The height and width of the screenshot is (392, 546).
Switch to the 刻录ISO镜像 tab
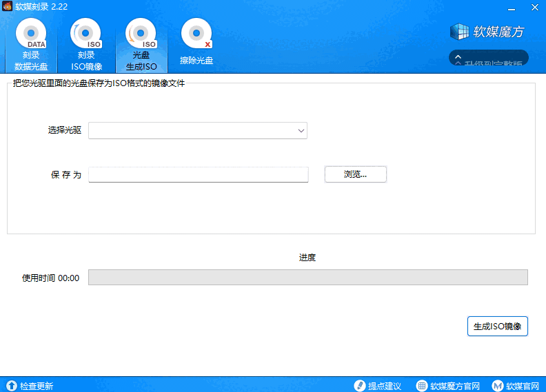[x=86, y=45]
